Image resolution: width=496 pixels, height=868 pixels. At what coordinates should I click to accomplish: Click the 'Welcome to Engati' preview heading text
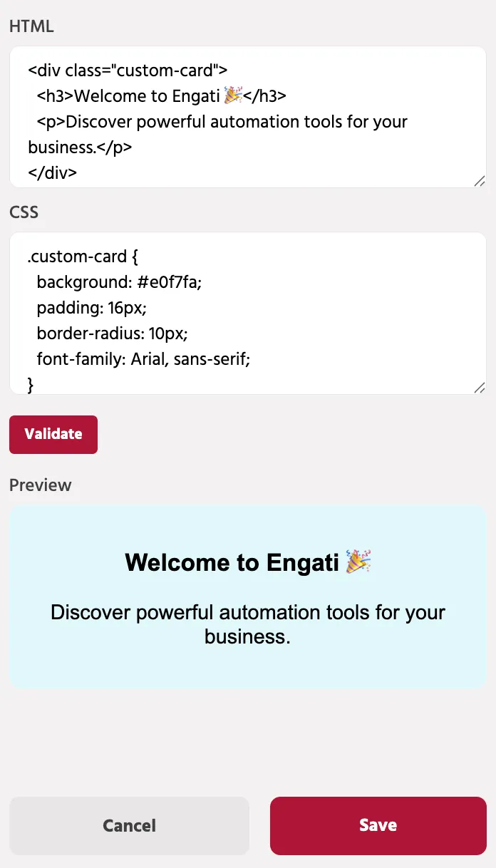232,563
